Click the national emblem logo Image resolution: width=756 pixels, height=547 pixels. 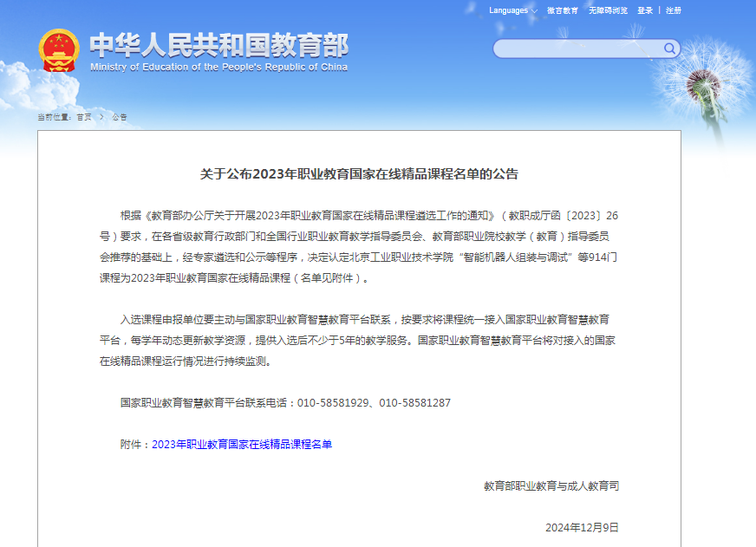point(59,50)
